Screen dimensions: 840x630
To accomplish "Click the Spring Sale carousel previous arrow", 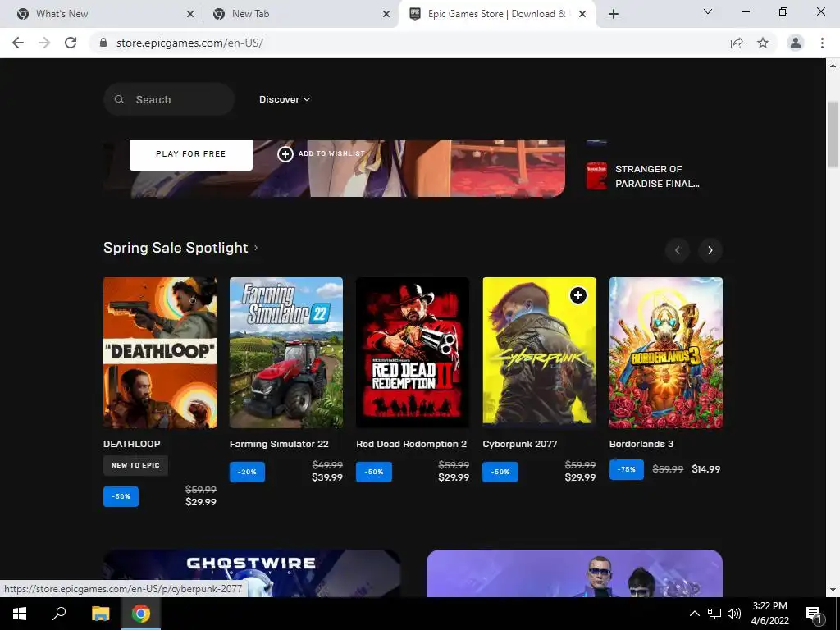I will [677, 250].
